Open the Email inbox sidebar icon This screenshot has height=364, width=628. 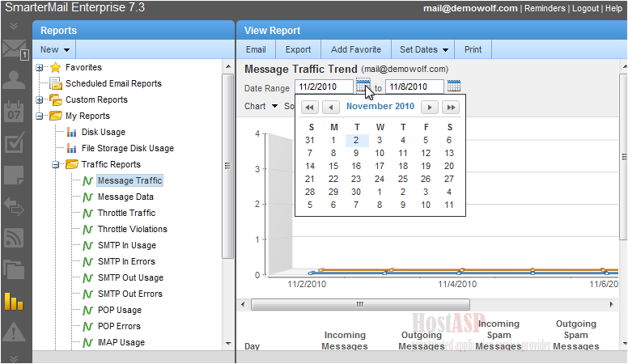coord(15,49)
